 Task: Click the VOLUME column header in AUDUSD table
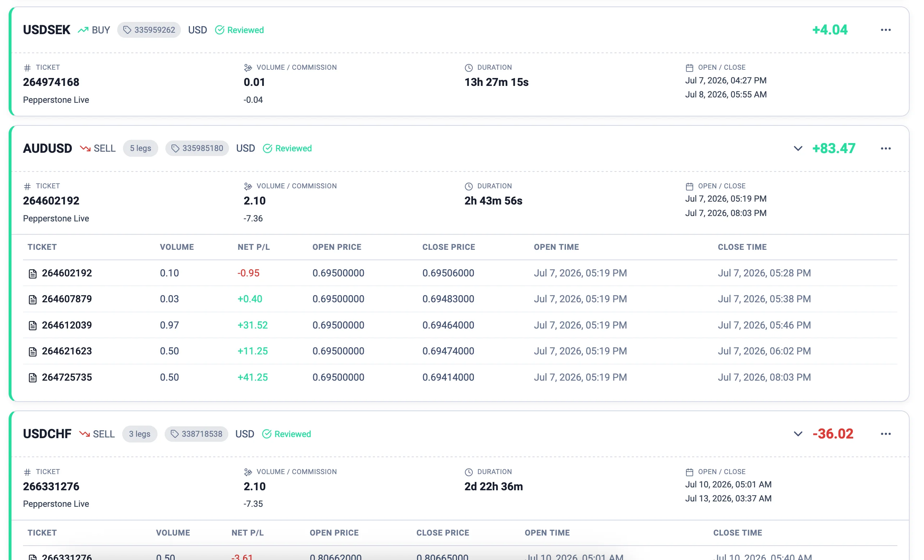tap(177, 247)
